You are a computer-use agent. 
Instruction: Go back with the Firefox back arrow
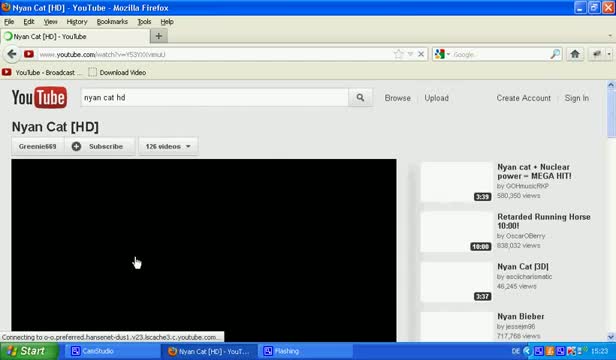[12, 54]
